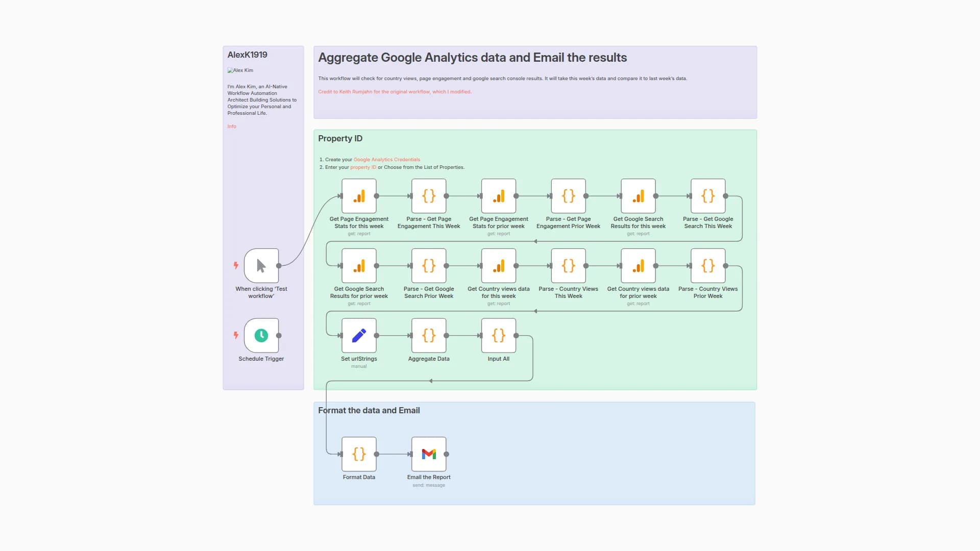Image resolution: width=980 pixels, height=551 pixels.
Task: Open the Input All code node
Action: click(499, 336)
